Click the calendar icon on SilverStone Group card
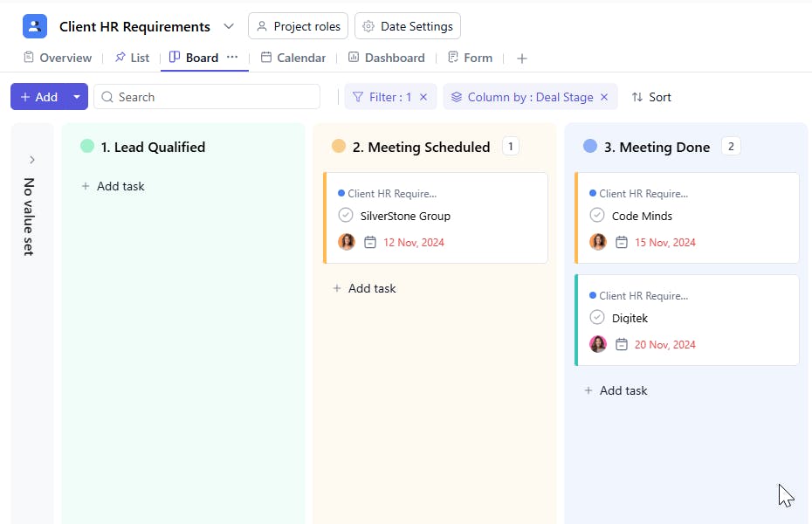Screen dimensions: 812x524 (x=370, y=242)
